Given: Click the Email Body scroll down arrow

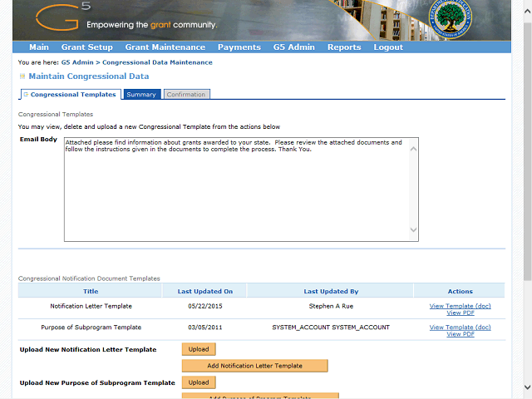Looking at the screenshot, I should 414,229.
